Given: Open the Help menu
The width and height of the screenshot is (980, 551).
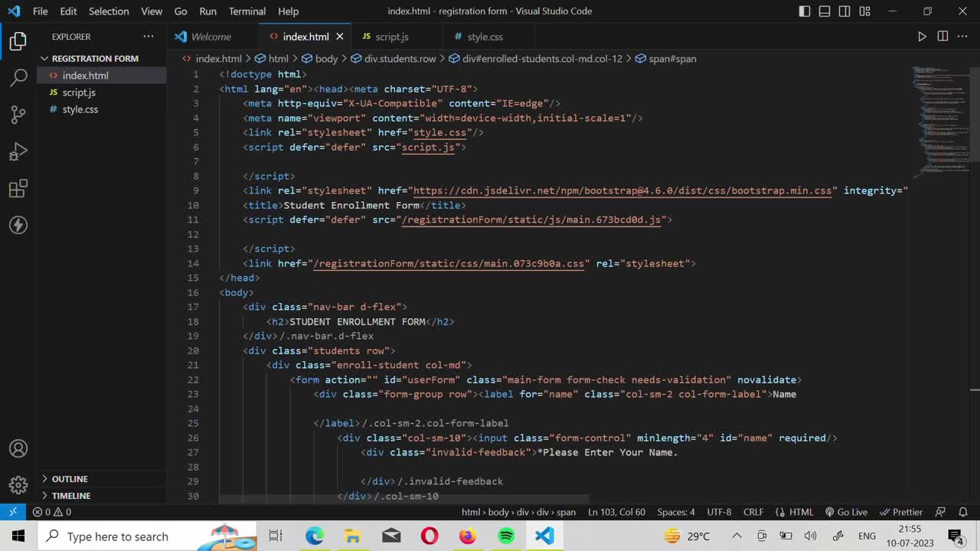Looking at the screenshot, I should click(x=288, y=11).
